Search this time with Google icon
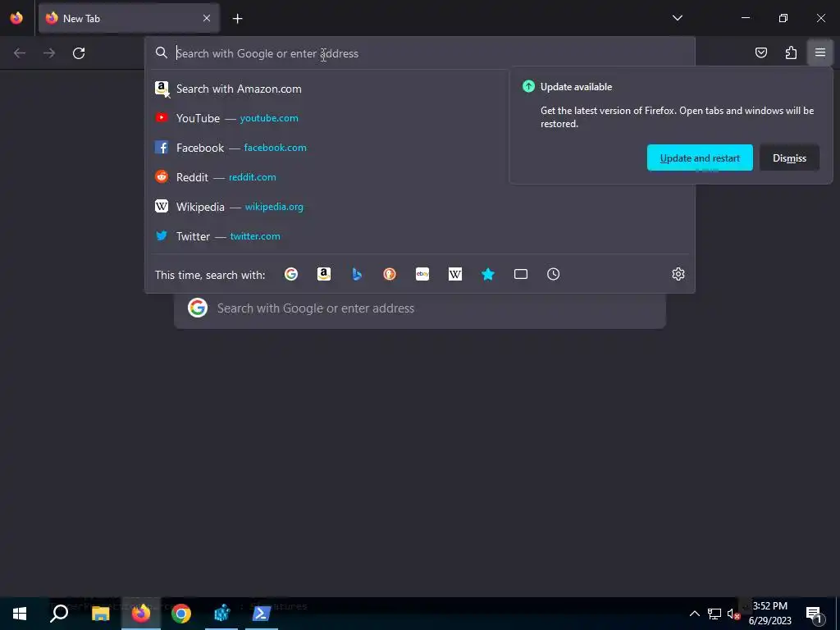840x630 pixels. tap(291, 274)
